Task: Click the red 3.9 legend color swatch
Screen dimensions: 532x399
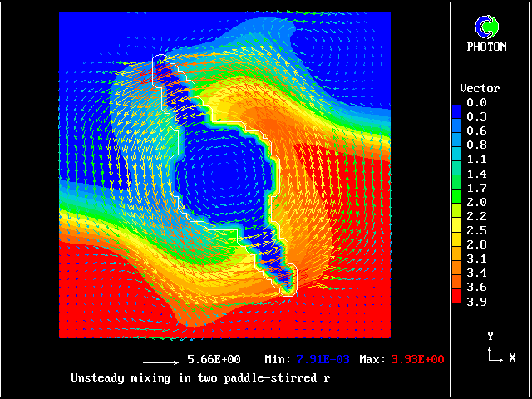Action: point(456,300)
